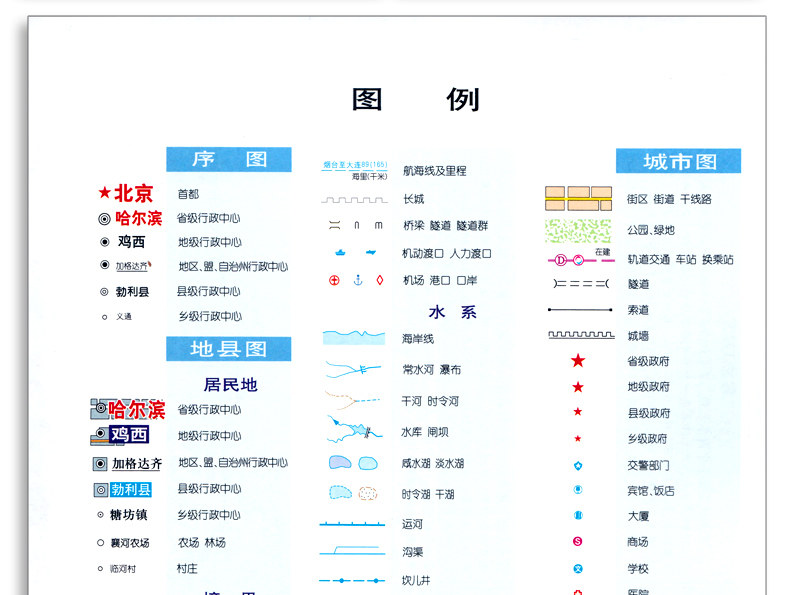Image resolution: width=790 pixels, height=595 pixels.
Task: Click the canal line symbol next to 运河
Action: [x=352, y=524]
